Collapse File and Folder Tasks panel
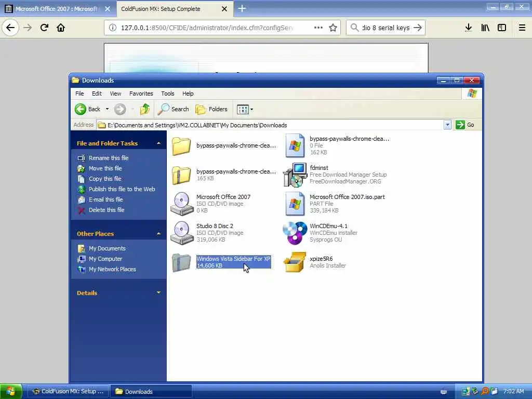 (158, 143)
